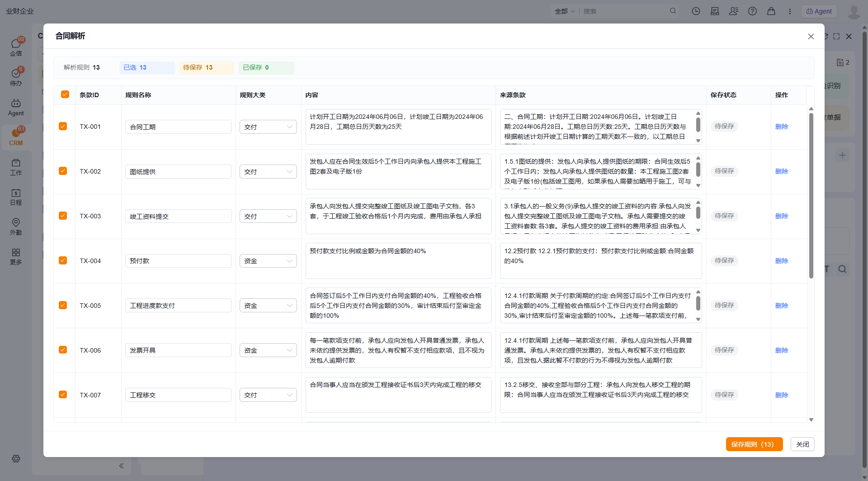Open 规则大类 dropdown for TX-001 合同工期
This screenshot has height=481, width=868.
point(268,127)
